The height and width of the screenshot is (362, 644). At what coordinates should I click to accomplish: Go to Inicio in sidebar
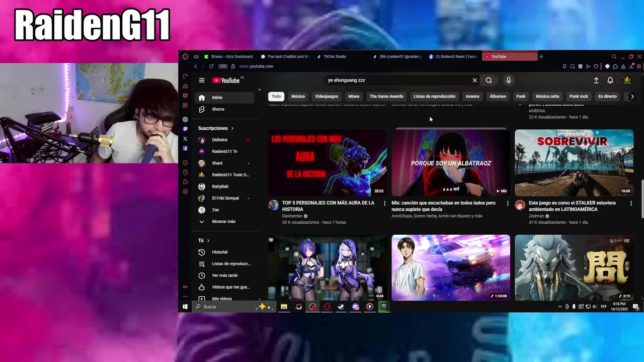(224, 98)
